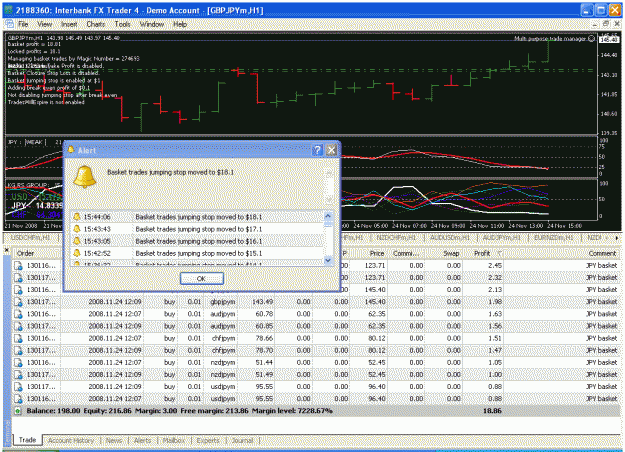Click the order icon in the 1.51 profit row
Viewport: 625px width, 452px height.
[x=18, y=338]
